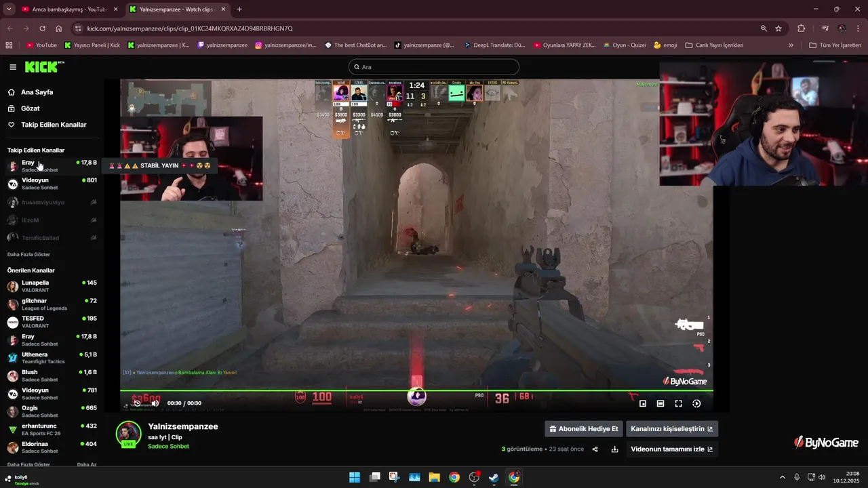Go to browser home page

point(59,28)
